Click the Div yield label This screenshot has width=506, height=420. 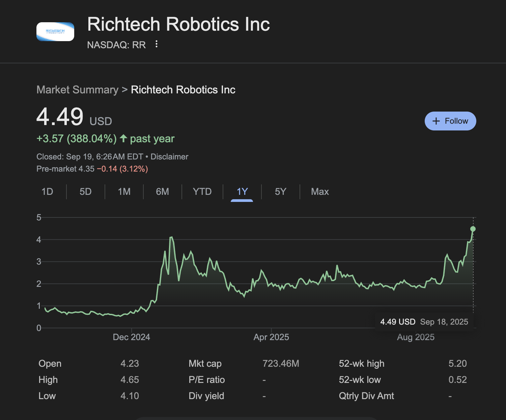206,396
